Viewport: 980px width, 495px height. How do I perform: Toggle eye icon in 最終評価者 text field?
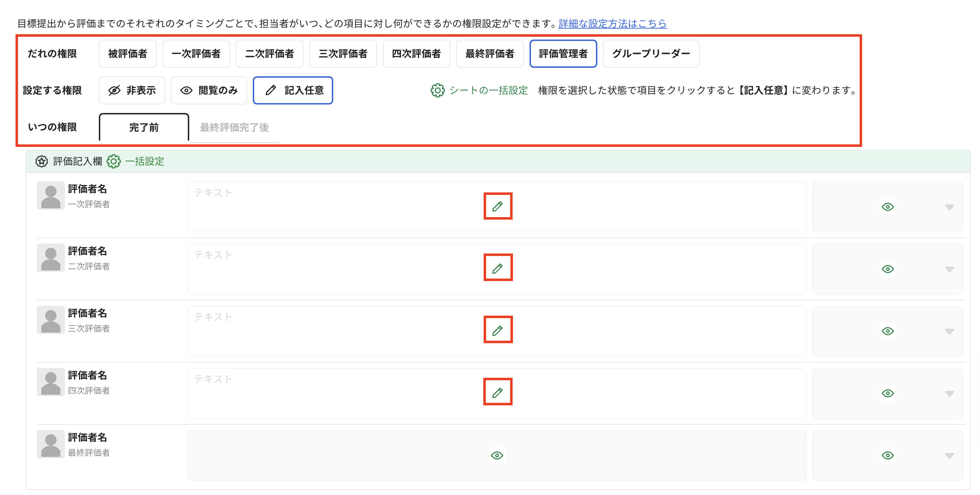coord(497,455)
